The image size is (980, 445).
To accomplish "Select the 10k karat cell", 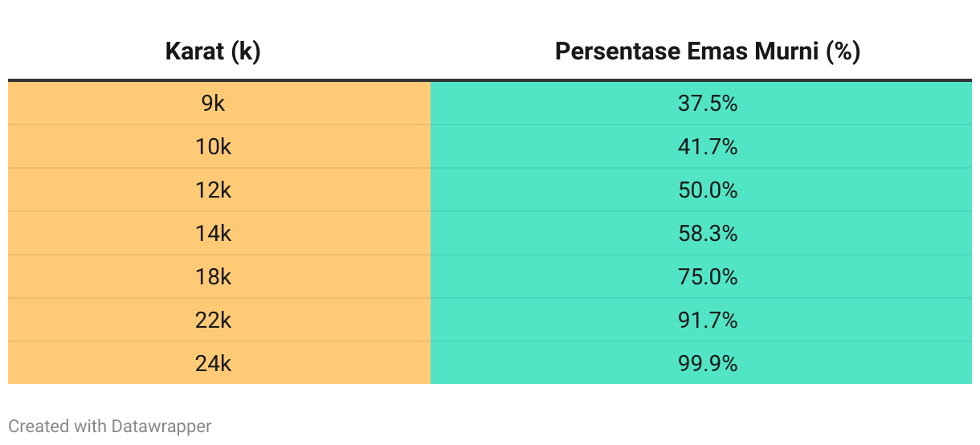I will [219, 147].
